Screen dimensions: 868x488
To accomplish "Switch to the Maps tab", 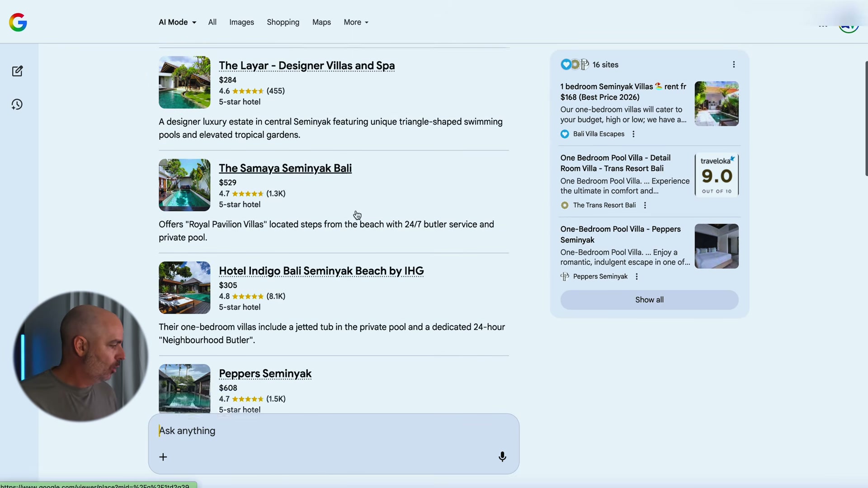I will coord(321,22).
